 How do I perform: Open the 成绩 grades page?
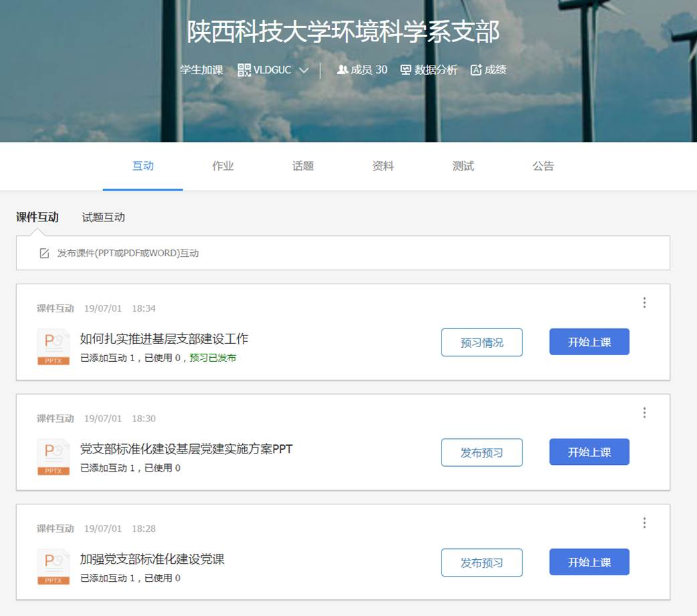tap(488, 70)
